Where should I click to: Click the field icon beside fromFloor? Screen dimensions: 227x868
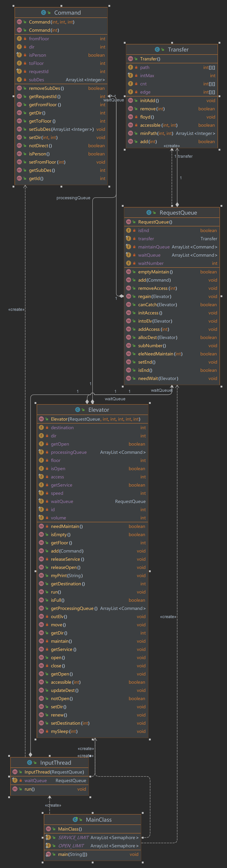[19, 39]
